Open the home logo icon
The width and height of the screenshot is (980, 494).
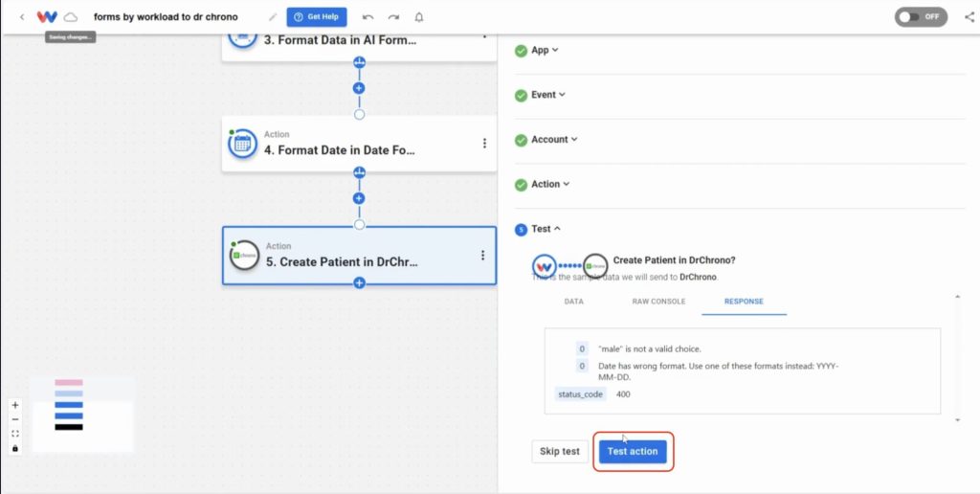[47, 17]
